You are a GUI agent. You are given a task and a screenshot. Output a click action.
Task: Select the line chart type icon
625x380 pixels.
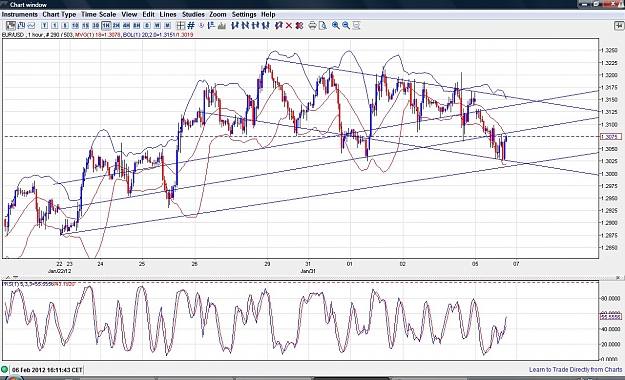(31, 26)
